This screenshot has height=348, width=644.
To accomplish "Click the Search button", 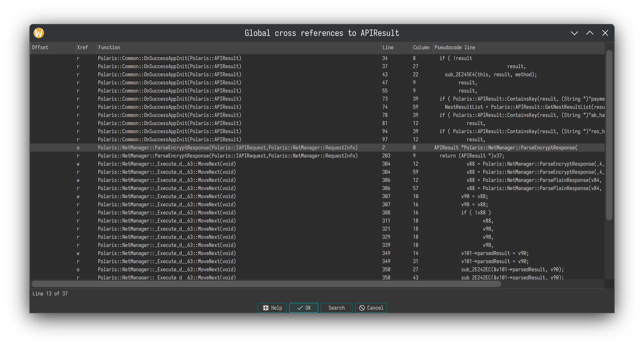I will 336,308.
